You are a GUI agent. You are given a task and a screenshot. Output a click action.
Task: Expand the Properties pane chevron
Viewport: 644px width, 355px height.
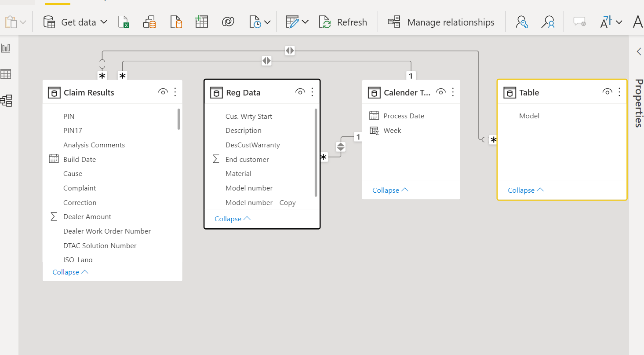639,52
